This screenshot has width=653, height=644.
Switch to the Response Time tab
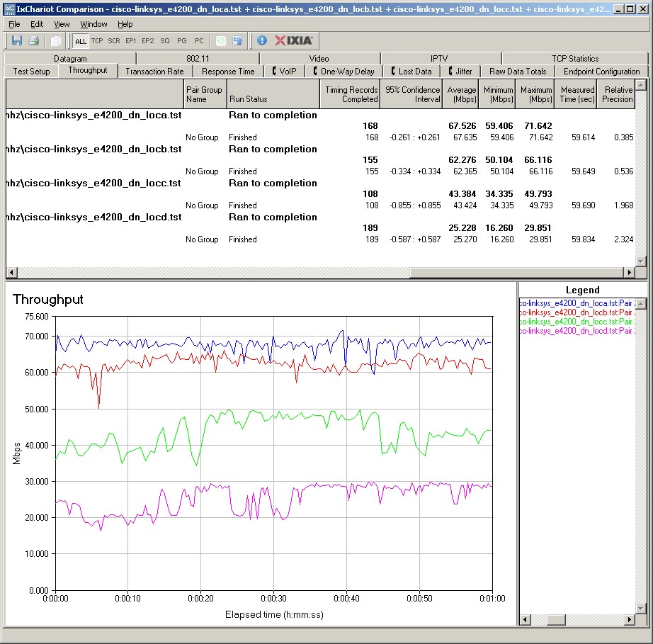coord(228,72)
